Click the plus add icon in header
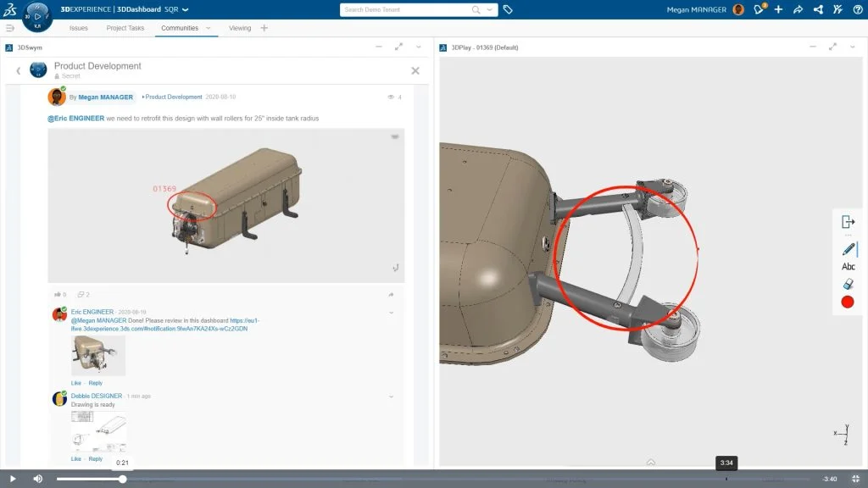This screenshot has height=488, width=868. coord(778,9)
